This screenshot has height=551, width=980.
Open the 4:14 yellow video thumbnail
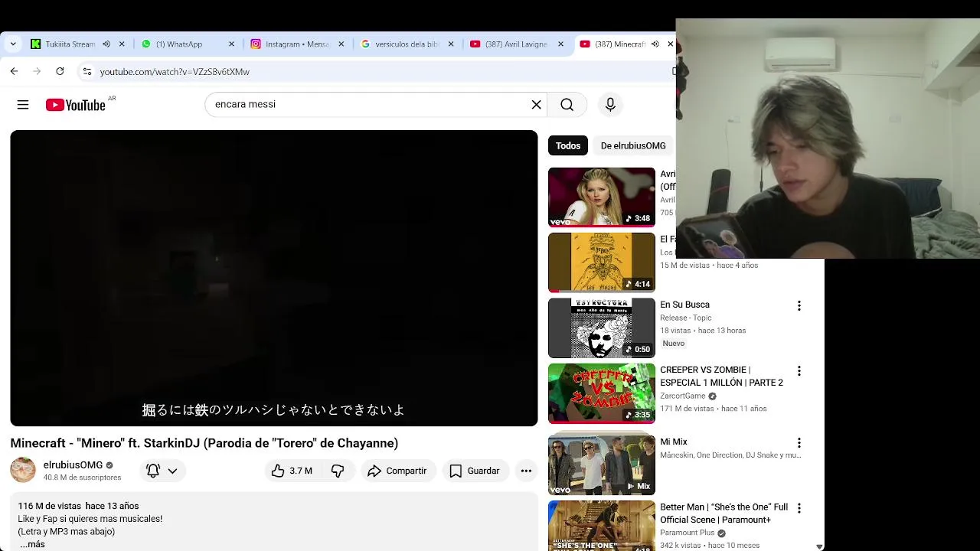pos(602,262)
